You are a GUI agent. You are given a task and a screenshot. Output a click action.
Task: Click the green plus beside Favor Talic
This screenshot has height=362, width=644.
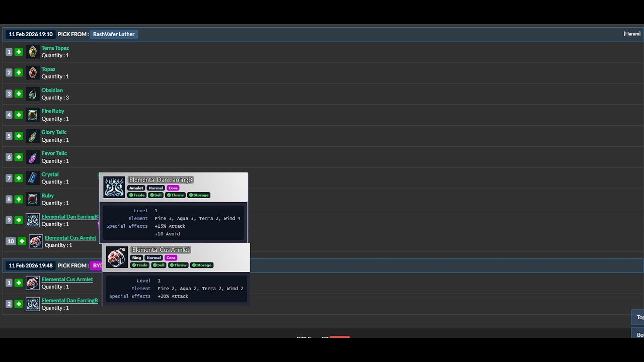pyautogui.click(x=19, y=157)
